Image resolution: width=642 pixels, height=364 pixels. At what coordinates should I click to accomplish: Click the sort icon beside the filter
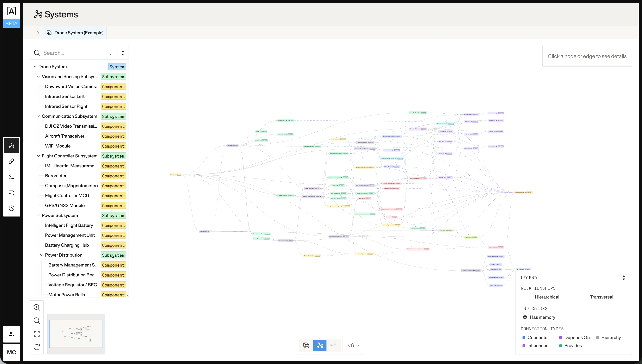point(123,53)
